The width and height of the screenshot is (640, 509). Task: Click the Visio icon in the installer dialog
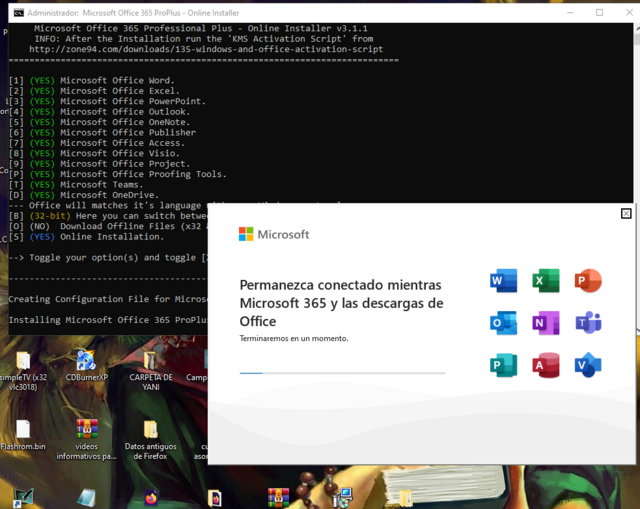(588, 365)
